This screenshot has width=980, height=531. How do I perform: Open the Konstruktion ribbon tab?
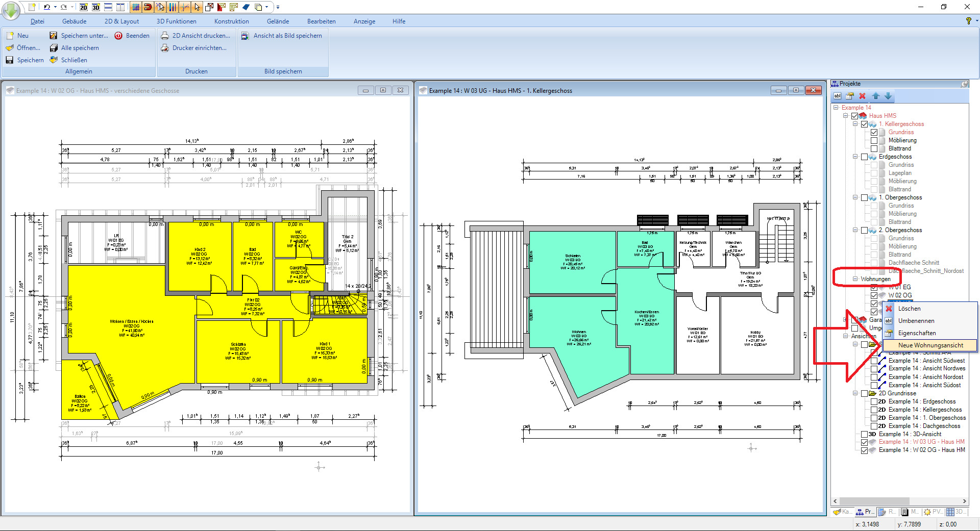tap(231, 21)
